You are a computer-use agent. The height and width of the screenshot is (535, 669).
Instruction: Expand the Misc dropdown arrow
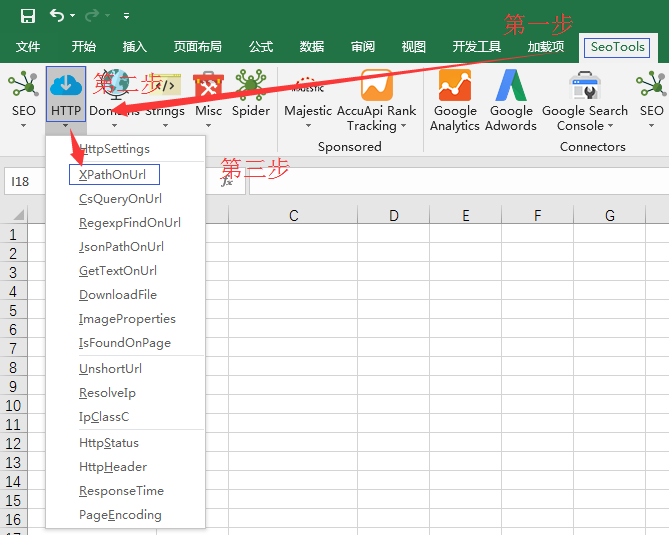point(208,125)
